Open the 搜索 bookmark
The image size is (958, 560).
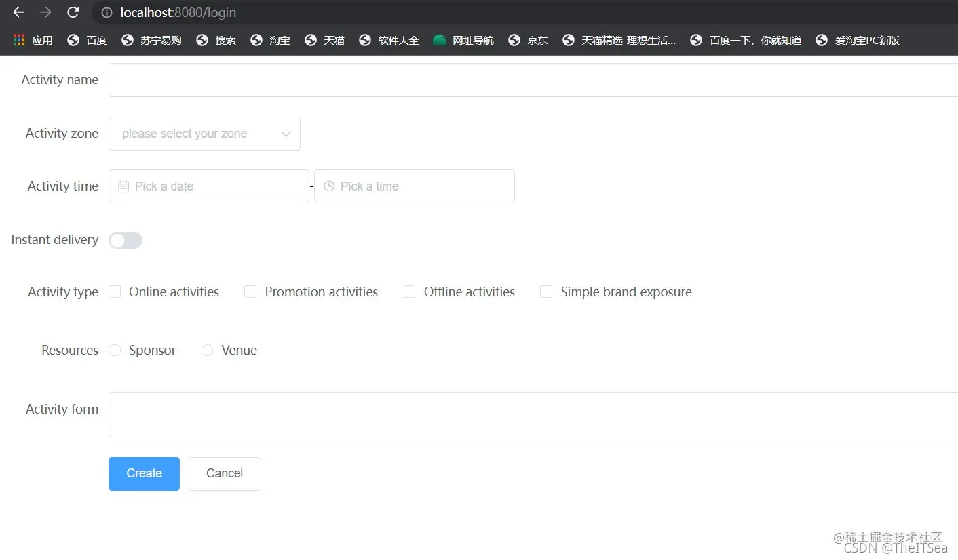[216, 40]
